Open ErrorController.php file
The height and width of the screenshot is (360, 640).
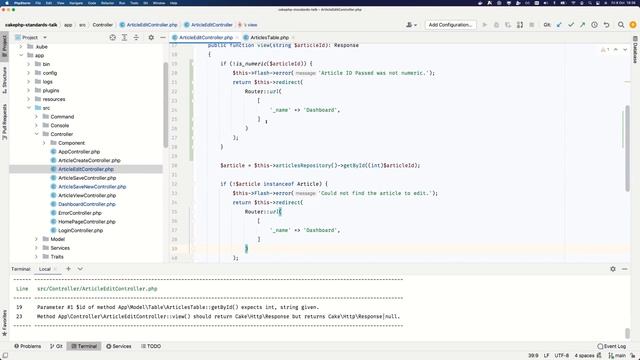(x=80, y=213)
